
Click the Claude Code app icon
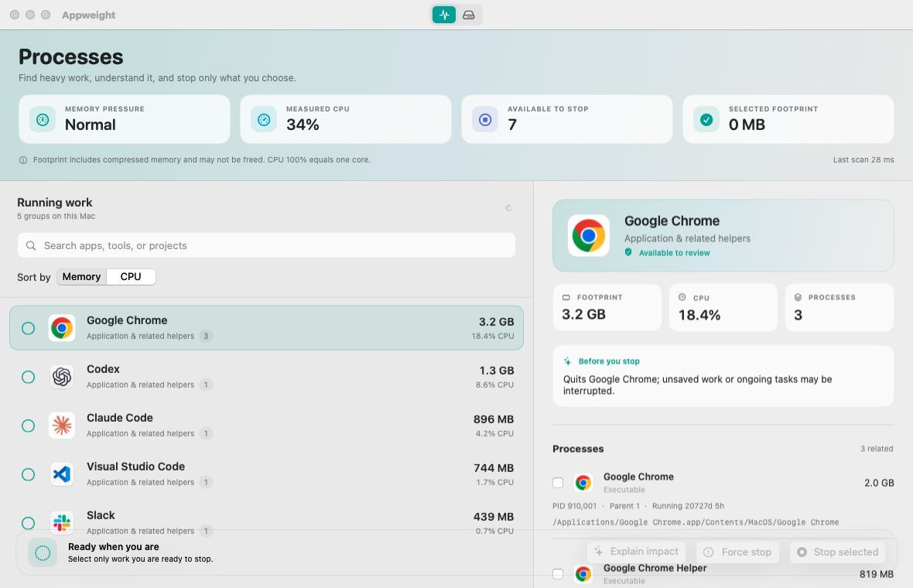pos(62,426)
